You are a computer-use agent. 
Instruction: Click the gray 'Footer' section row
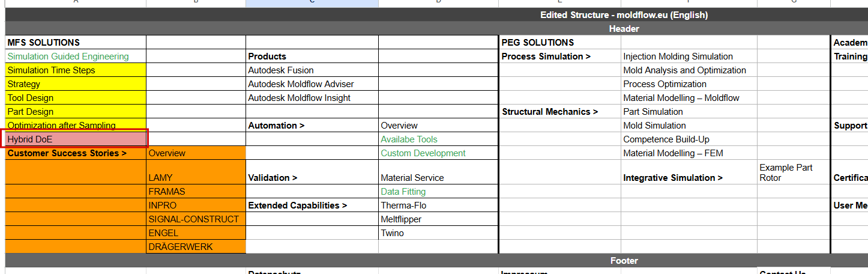click(x=436, y=261)
